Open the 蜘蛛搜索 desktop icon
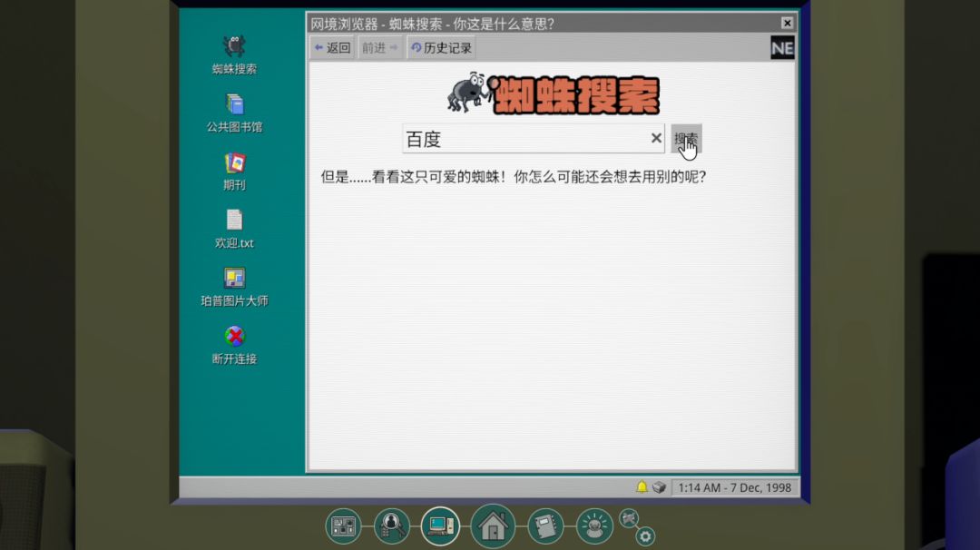This screenshot has width=980, height=550. pos(234,54)
